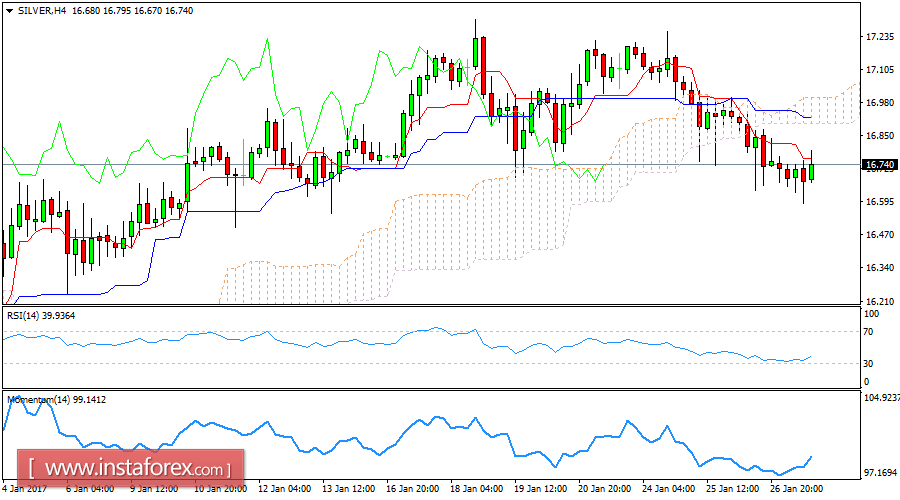Image resolution: width=900 pixels, height=500 pixels.
Task: Click the Momentum 104.9237 scale label
Action: [x=882, y=397]
